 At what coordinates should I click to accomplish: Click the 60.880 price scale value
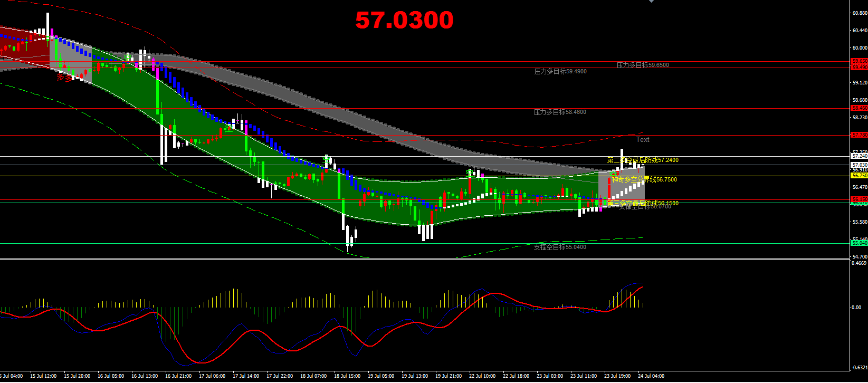pyautogui.click(x=860, y=14)
